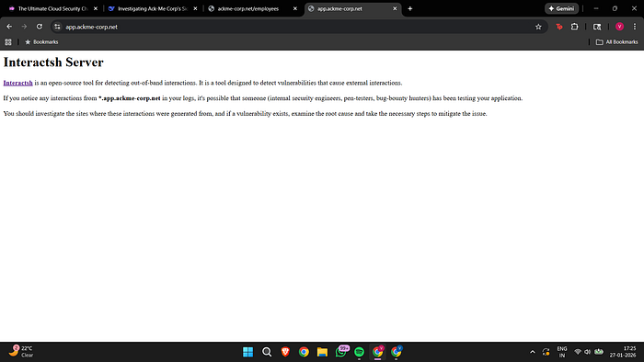This screenshot has width=644, height=362.
Task: Open the weather widget showing 22°C
Action: (20, 351)
